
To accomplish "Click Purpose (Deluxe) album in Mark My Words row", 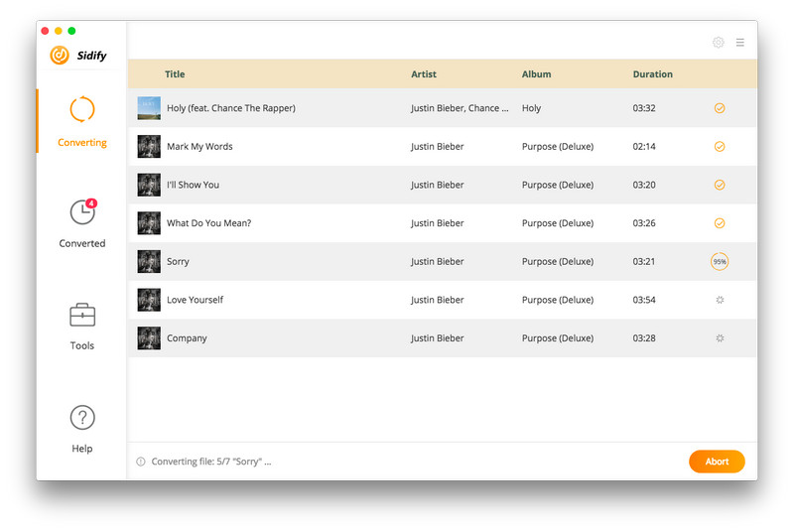I will pyautogui.click(x=558, y=146).
